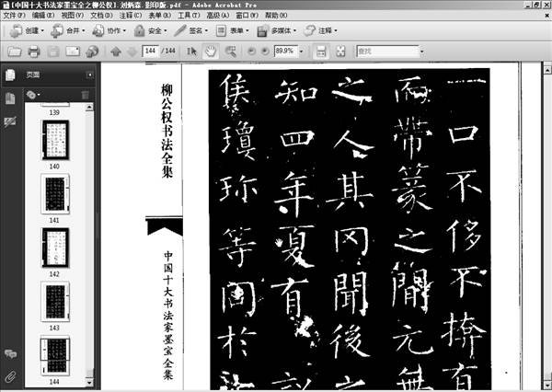
Task: Open the zoom percentage dropdown arrow
Action: point(302,52)
